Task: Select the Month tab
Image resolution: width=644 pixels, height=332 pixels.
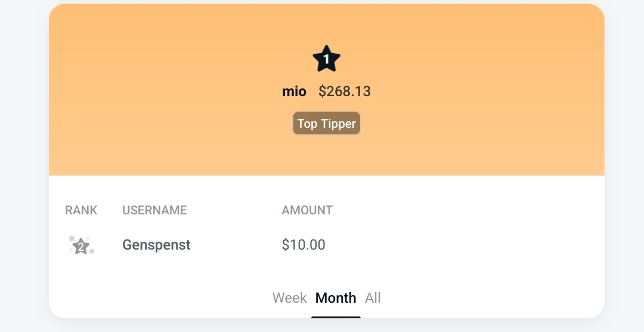Action: click(336, 298)
